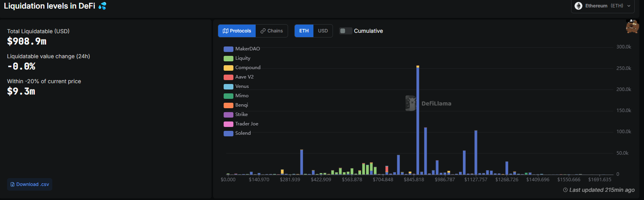Open the Ethereum (ETH) asset dropdown
644x200 pixels.
coord(603,6)
